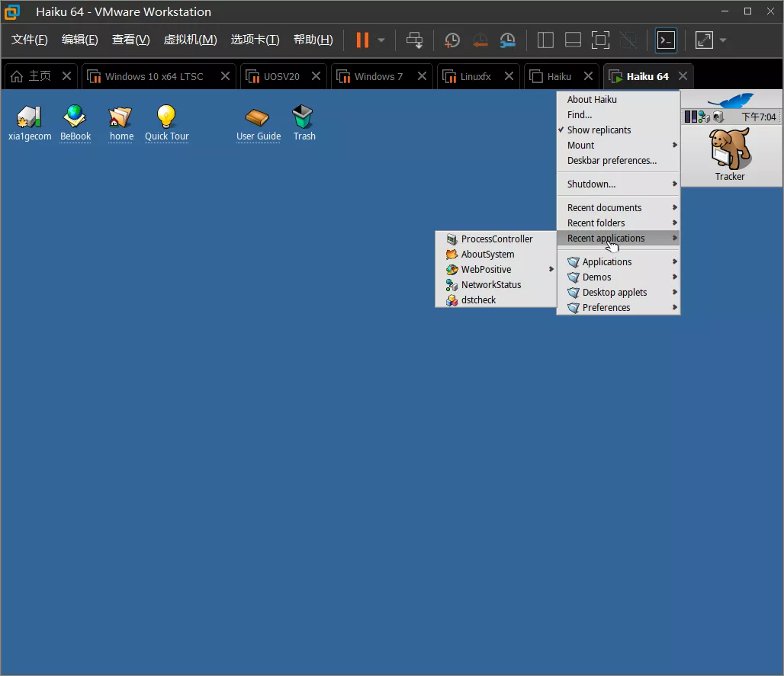Launch ProcessController from recent applications
Viewport: 784px width, 676px height.
496,239
